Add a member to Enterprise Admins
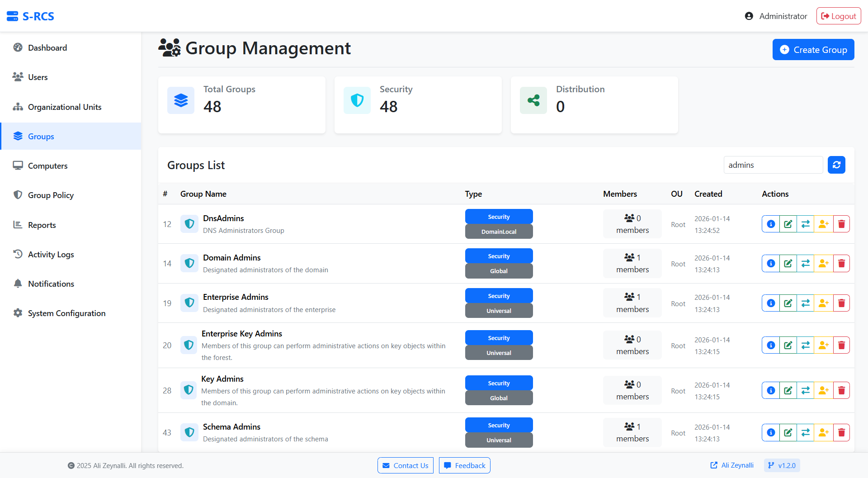This screenshot has height=478, width=868. tap(823, 303)
